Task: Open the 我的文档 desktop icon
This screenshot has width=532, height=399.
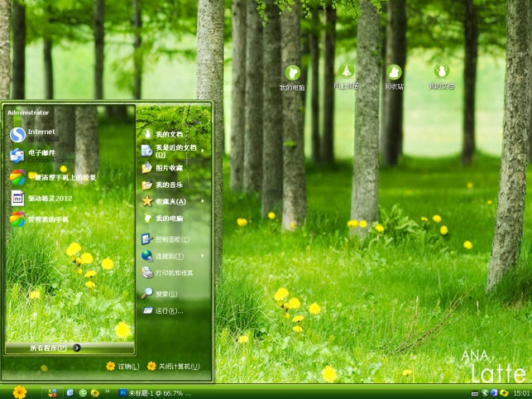Action: 442,74
